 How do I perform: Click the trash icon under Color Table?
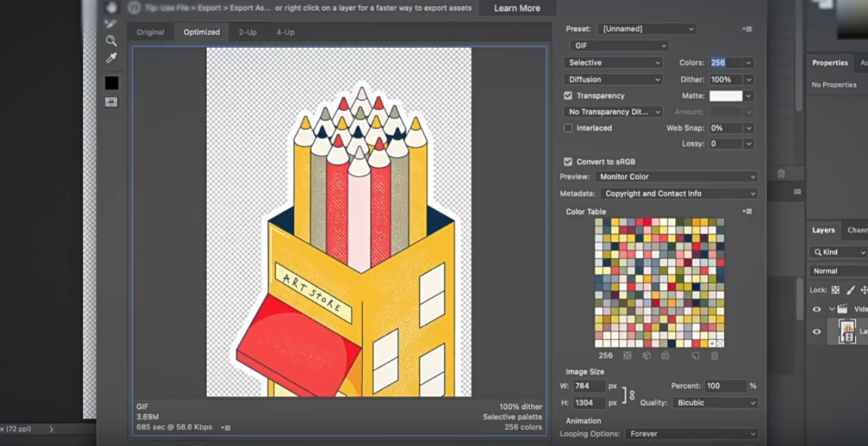coord(714,355)
